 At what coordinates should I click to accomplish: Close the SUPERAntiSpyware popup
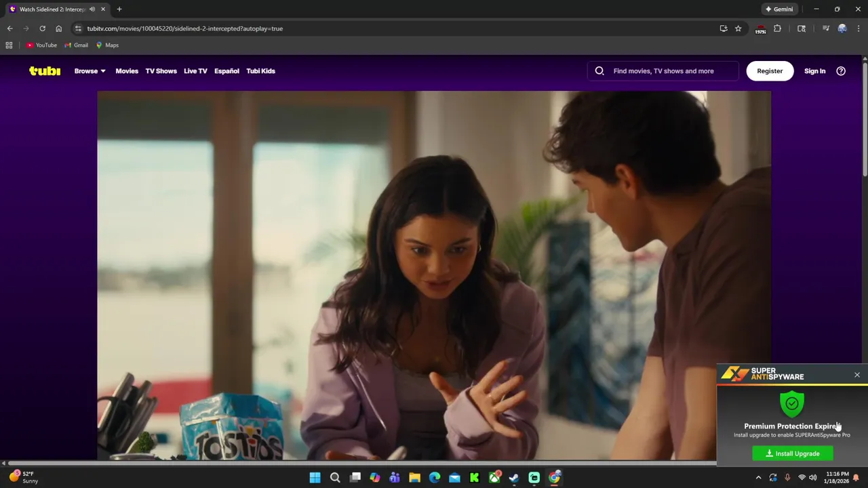click(x=857, y=375)
